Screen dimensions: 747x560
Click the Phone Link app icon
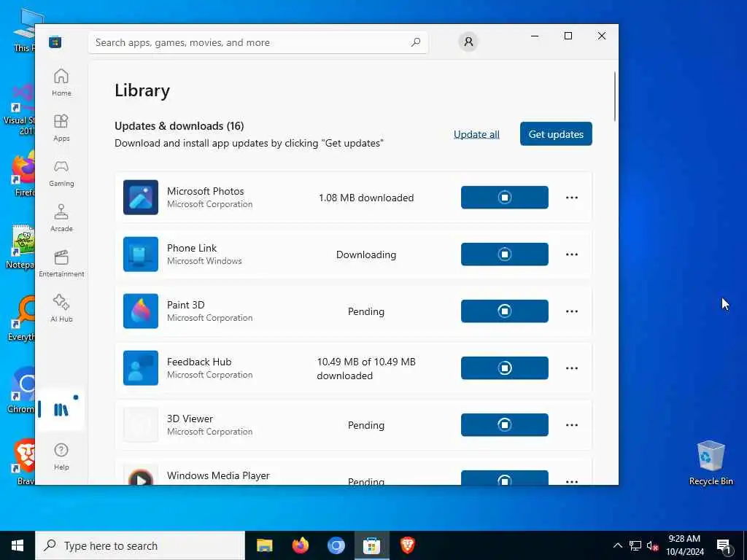pos(141,254)
